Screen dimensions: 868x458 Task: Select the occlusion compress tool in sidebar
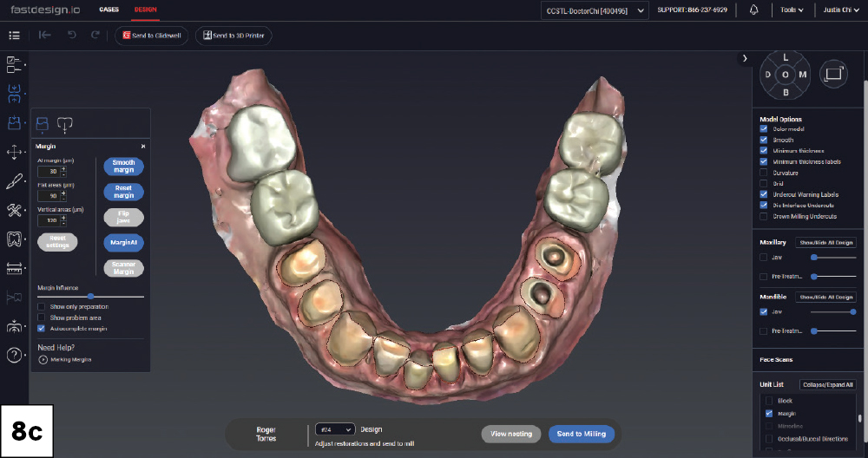(14, 326)
